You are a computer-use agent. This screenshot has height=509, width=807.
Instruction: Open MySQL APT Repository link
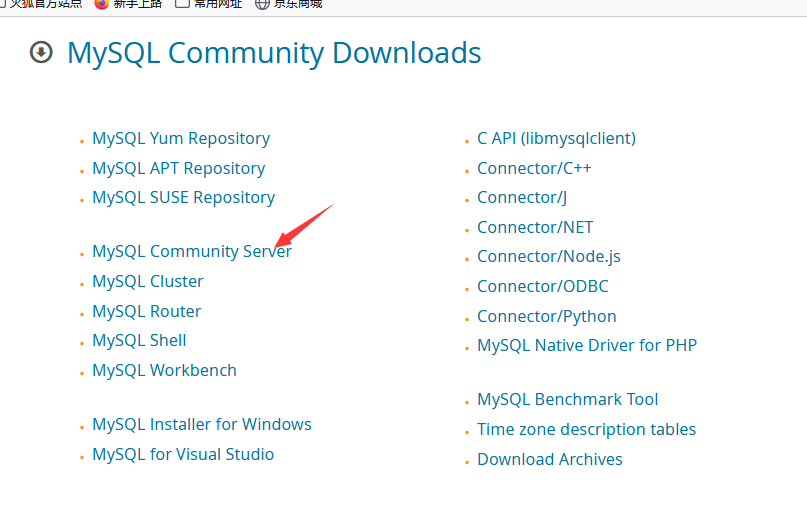[179, 169]
